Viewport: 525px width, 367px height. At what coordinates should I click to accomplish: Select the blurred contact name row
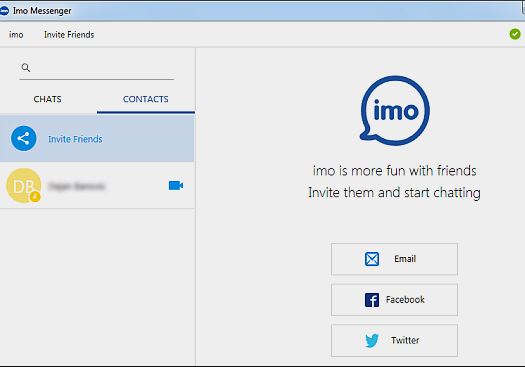pyautogui.click(x=97, y=186)
